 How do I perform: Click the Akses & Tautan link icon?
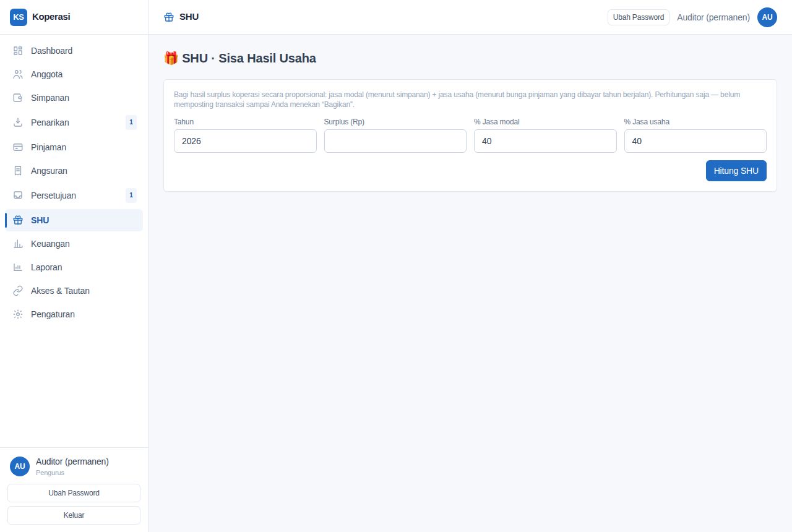[x=18, y=291]
